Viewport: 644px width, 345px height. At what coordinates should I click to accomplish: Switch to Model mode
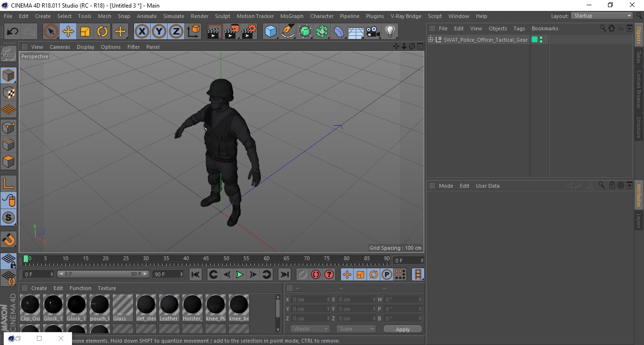click(9, 76)
